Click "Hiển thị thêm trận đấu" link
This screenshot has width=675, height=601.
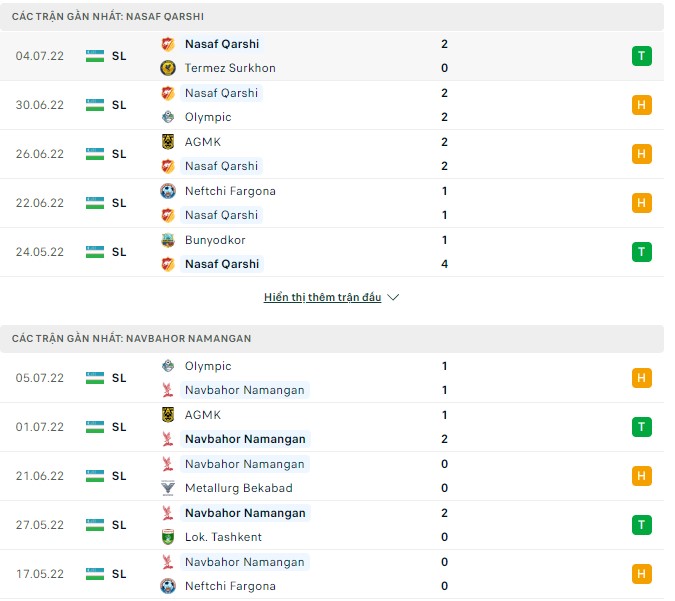[322, 298]
